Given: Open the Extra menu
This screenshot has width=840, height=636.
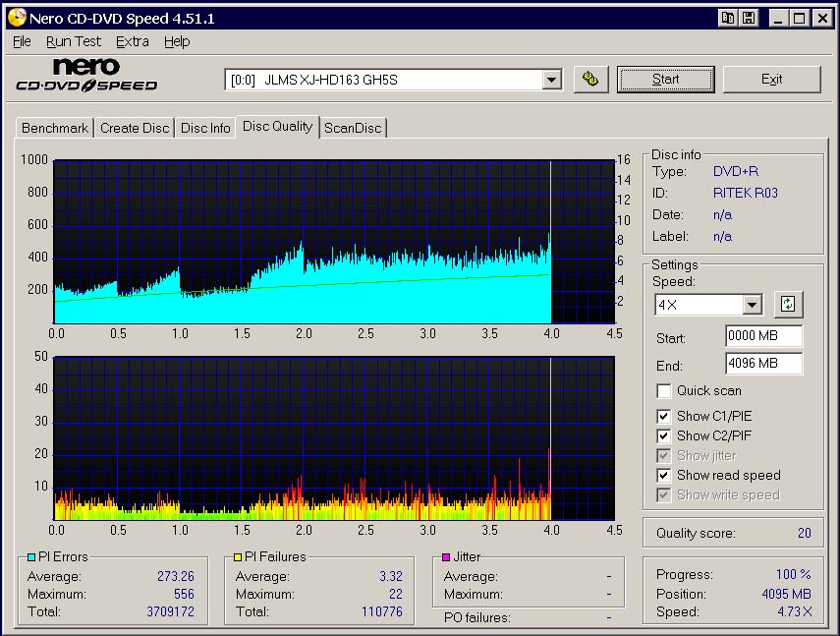Looking at the screenshot, I should click(133, 41).
